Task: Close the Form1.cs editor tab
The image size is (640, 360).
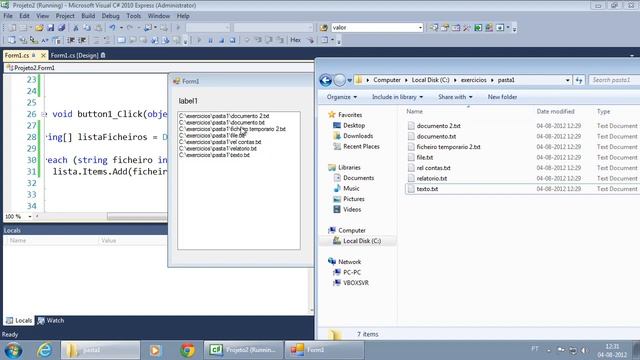Action: click(x=43, y=55)
